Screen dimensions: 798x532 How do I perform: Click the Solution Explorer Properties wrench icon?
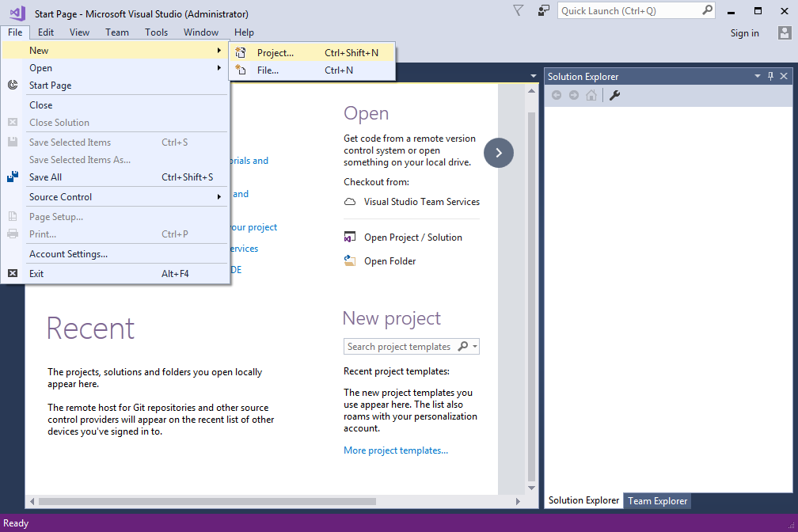click(x=615, y=95)
